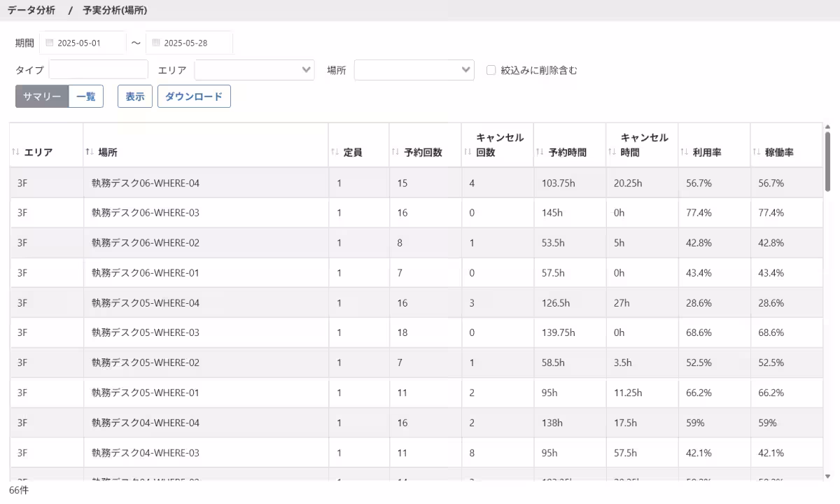This screenshot has height=504, width=840.
Task: Click sort icon on エリア column
Action: pyautogui.click(x=15, y=153)
